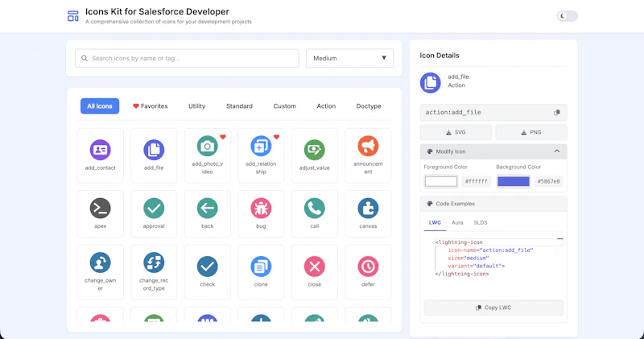Open the Action tab

point(326,106)
